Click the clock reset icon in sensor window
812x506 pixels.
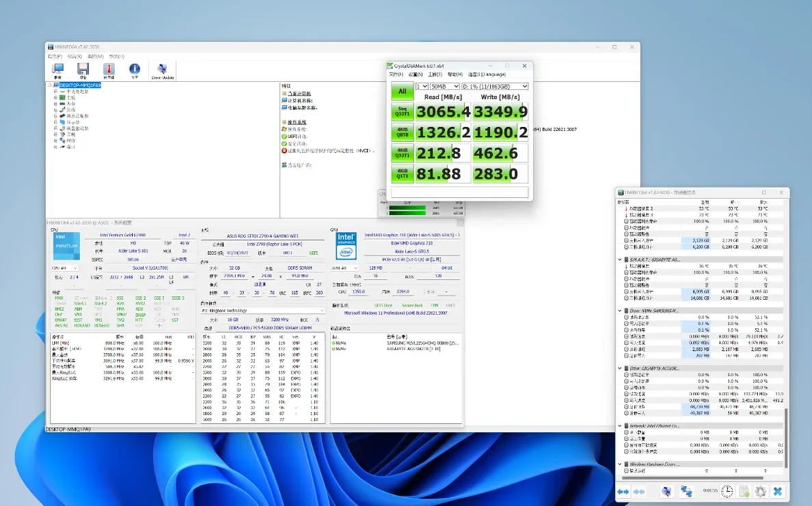click(726, 492)
